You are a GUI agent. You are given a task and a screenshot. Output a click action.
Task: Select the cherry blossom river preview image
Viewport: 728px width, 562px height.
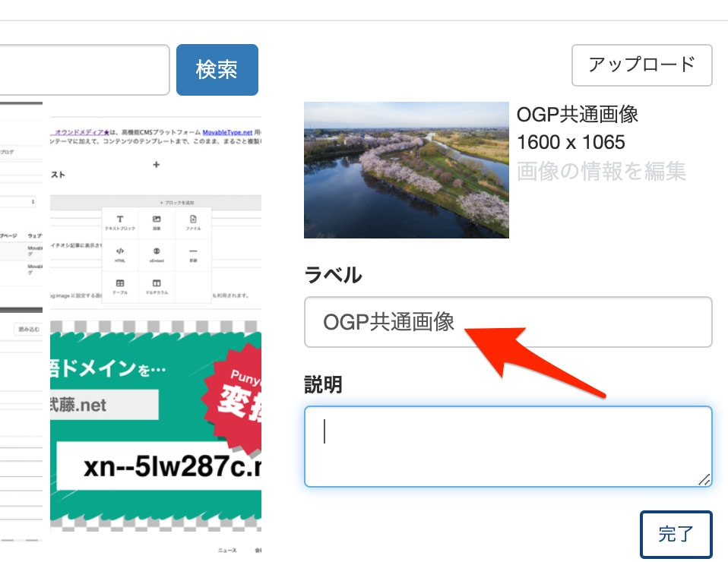click(x=407, y=170)
